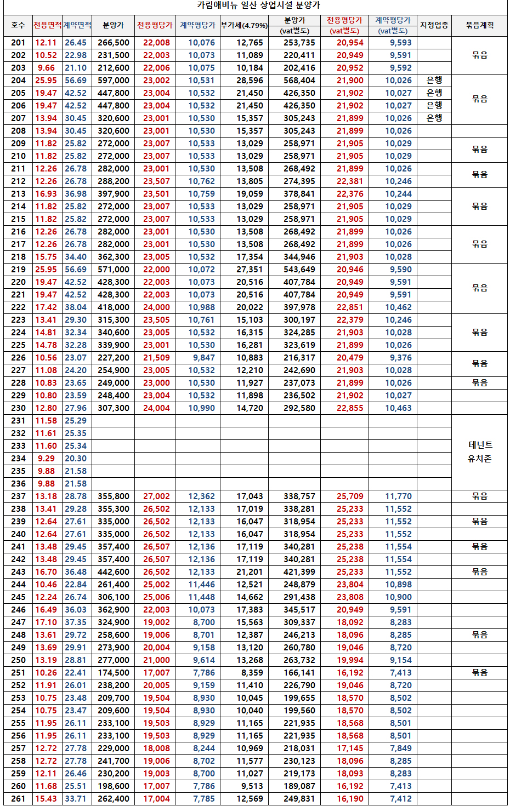Select price 355,800 in row 237

coord(114,496)
